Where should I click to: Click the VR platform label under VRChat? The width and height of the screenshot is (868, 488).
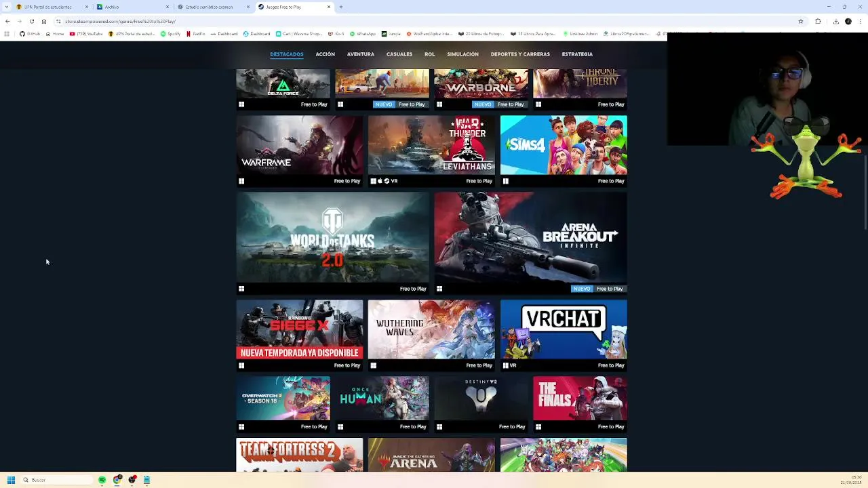pos(513,365)
